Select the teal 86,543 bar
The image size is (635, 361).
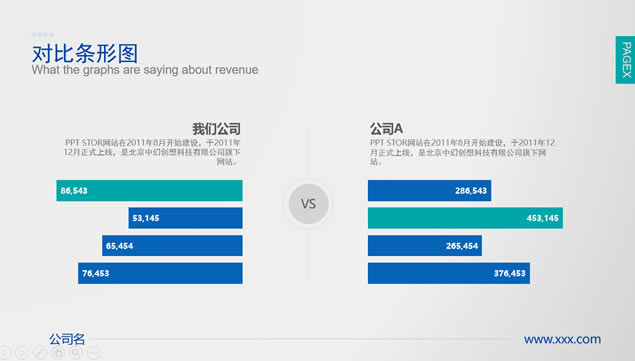[x=149, y=190]
